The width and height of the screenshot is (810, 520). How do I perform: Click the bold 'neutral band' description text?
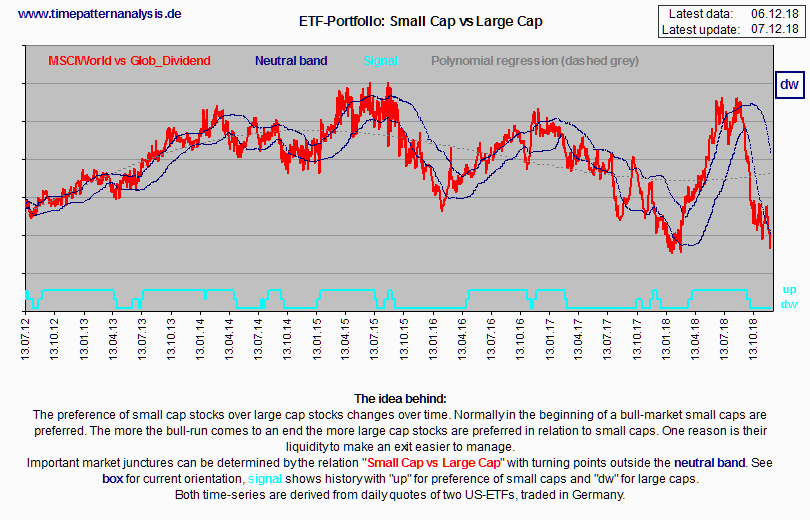[709, 463]
